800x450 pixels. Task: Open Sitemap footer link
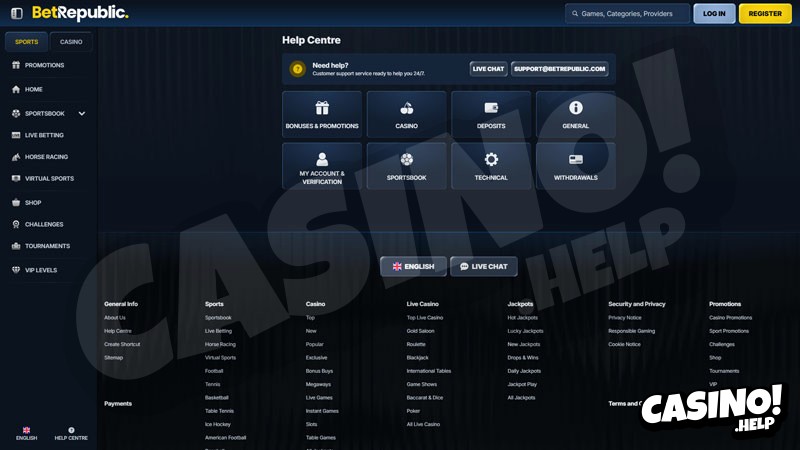(x=113, y=357)
